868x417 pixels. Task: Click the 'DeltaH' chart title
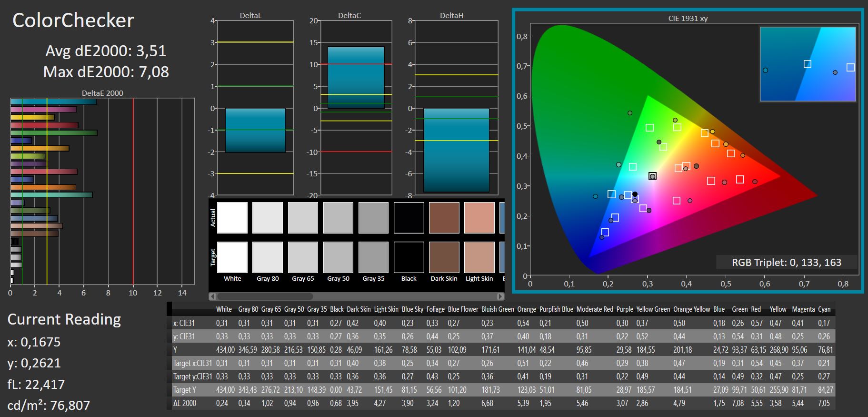451,15
